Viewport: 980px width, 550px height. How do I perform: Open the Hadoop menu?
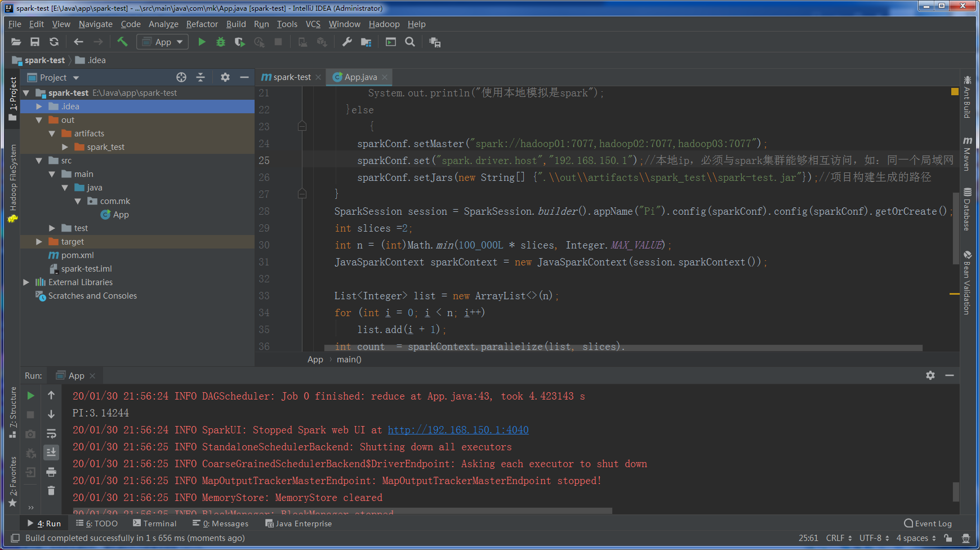(384, 24)
